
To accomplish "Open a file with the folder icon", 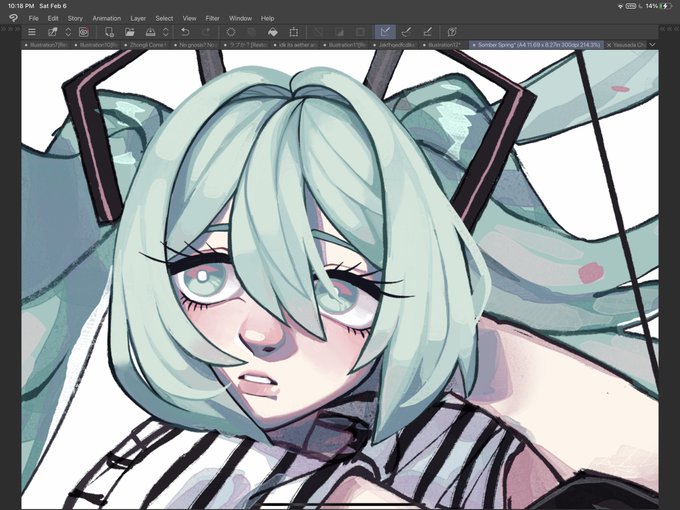I will (129, 32).
